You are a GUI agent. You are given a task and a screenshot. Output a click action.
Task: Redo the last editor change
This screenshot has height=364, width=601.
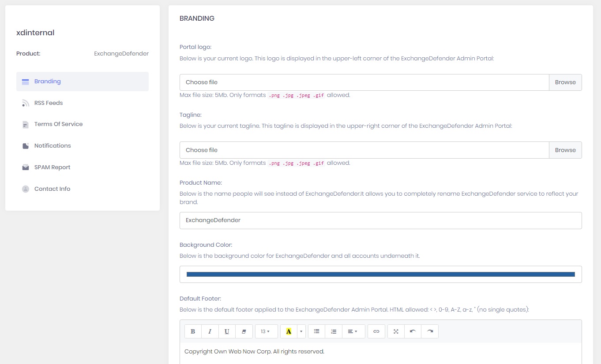[x=430, y=331]
